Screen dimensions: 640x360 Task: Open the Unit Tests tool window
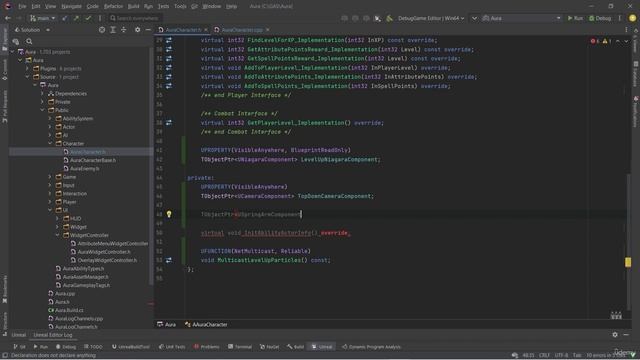click(172, 347)
